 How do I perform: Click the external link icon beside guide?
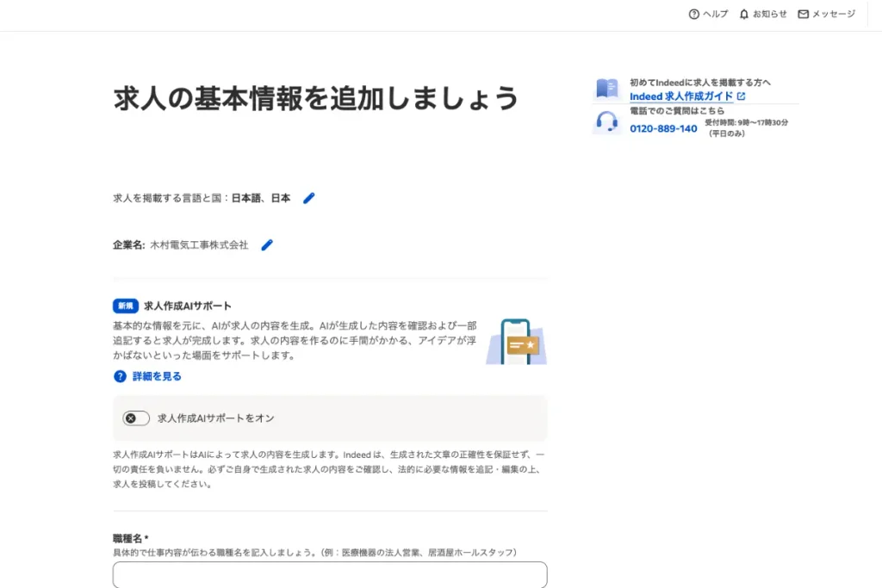pyautogui.click(x=742, y=96)
